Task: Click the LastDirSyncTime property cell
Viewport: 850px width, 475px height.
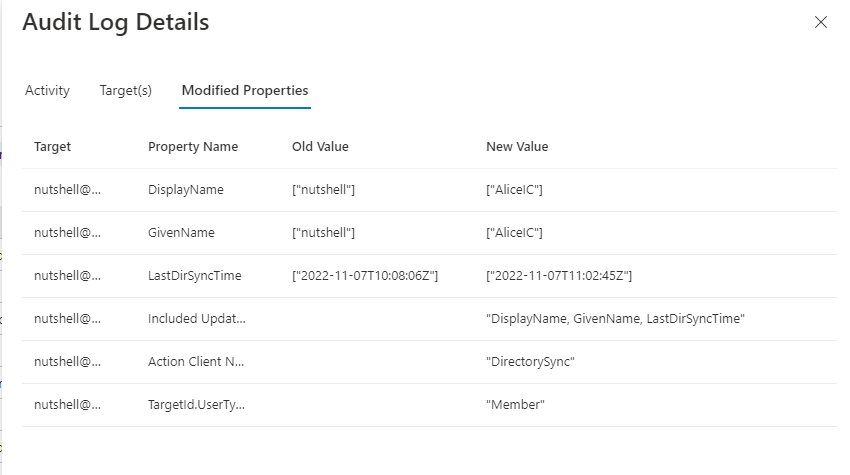Action: 195,276
